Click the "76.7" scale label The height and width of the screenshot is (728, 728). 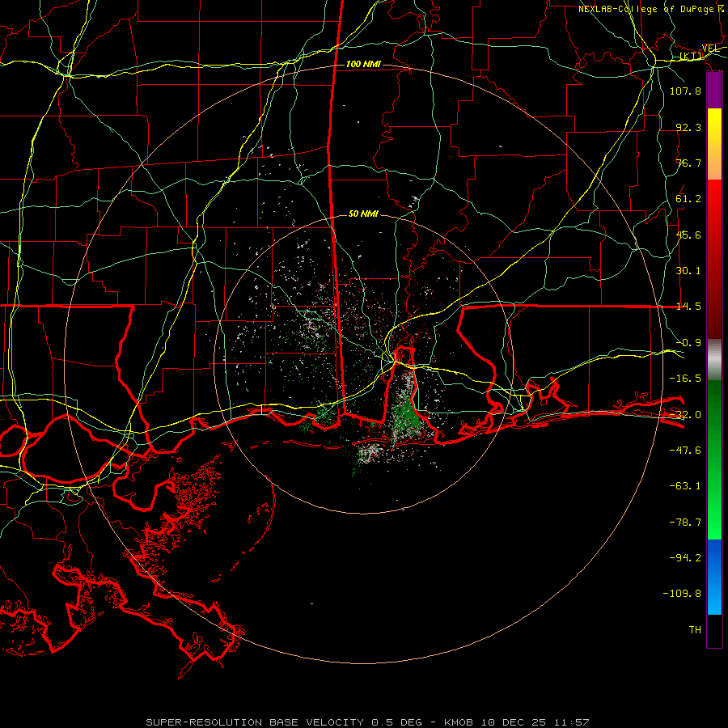[688, 163]
